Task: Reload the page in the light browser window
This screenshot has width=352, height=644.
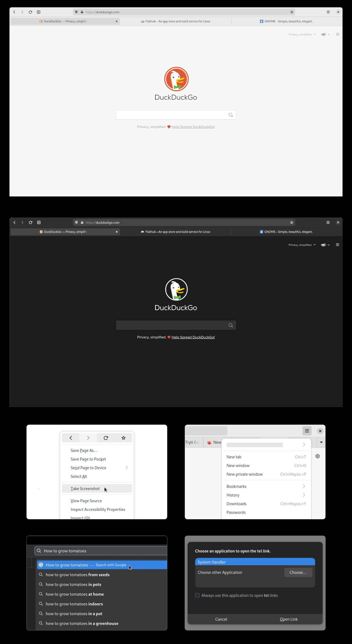Action: tap(30, 12)
